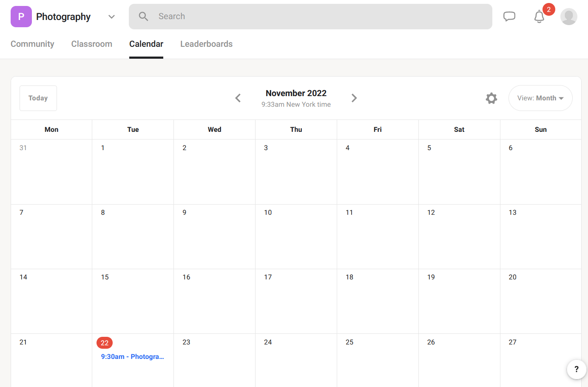Click the notifications bell icon

pyautogui.click(x=539, y=17)
